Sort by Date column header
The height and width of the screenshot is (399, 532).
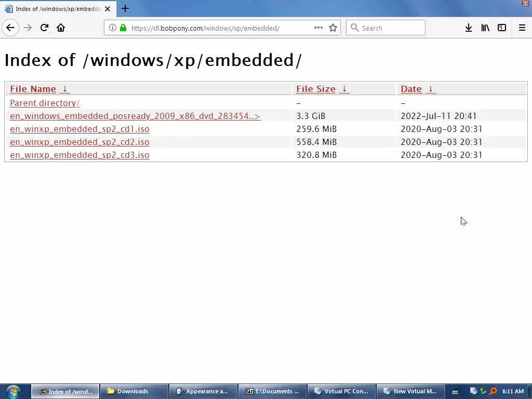point(411,89)
